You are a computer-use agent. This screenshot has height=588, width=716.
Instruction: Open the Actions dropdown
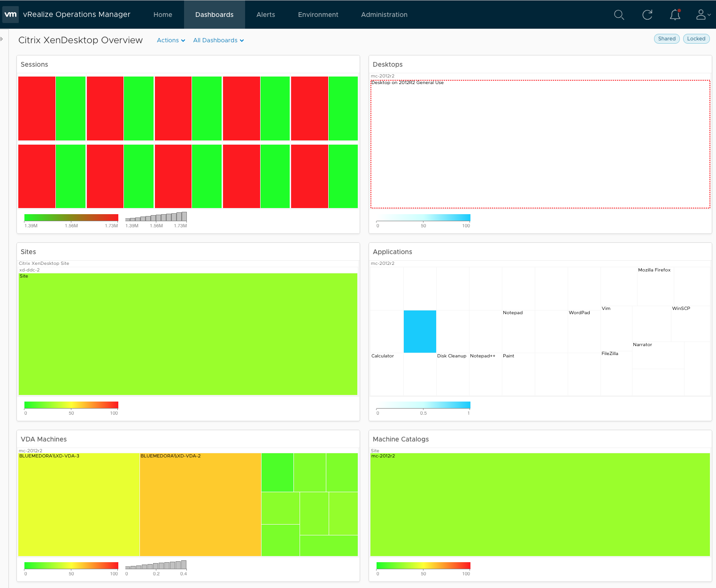click(x=171, y=40)
